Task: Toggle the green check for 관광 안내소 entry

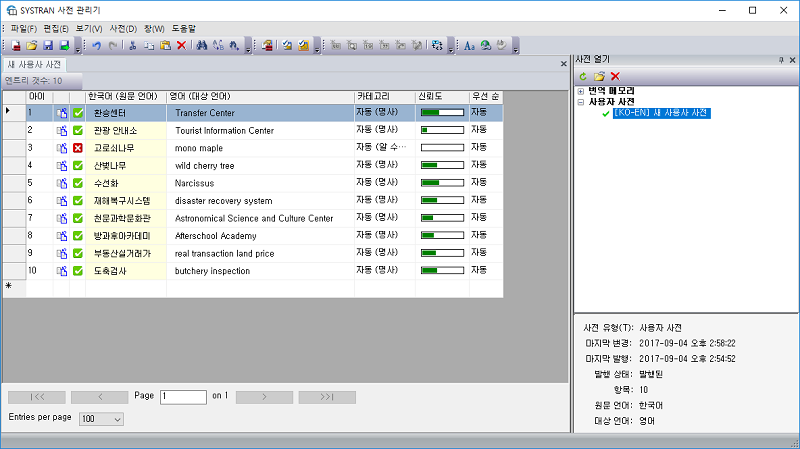Action: (78, 131)
